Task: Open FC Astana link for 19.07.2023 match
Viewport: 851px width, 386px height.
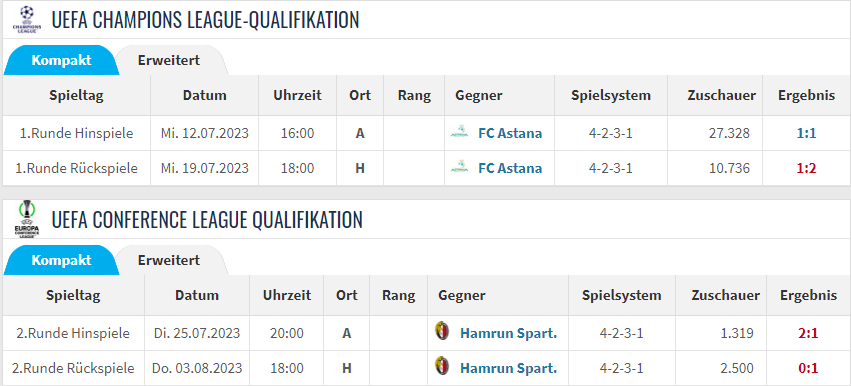Action: 510,168
